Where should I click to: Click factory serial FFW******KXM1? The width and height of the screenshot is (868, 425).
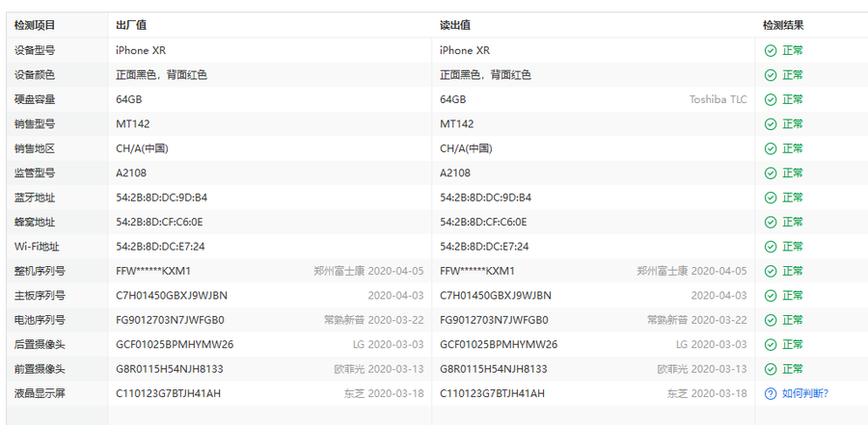click(x=153, y=271)
